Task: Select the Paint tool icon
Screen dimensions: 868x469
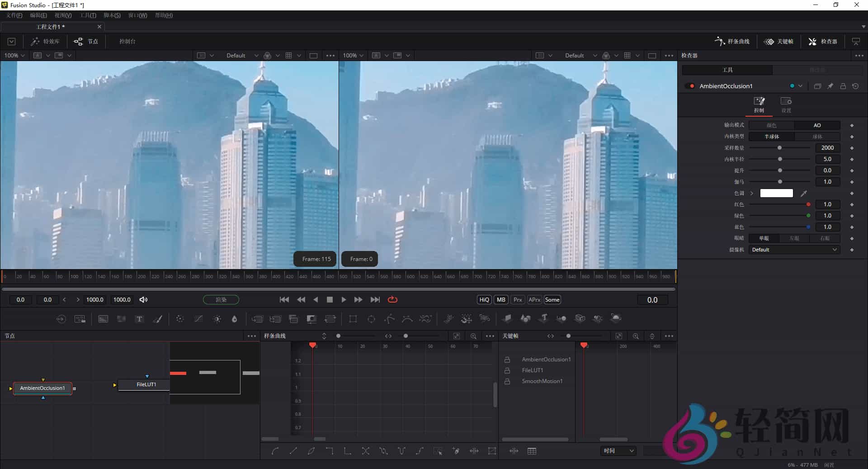Action: 158,319
